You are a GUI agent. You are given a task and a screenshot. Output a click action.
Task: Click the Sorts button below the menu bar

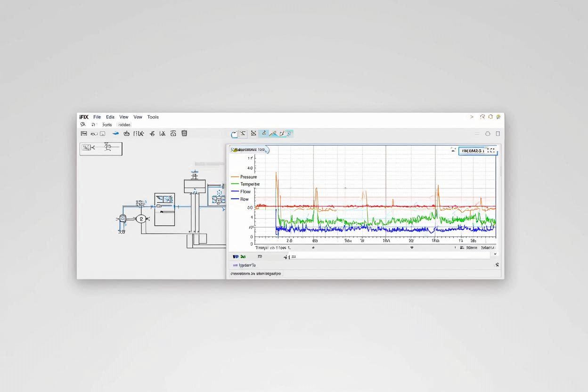pos(107,125)
